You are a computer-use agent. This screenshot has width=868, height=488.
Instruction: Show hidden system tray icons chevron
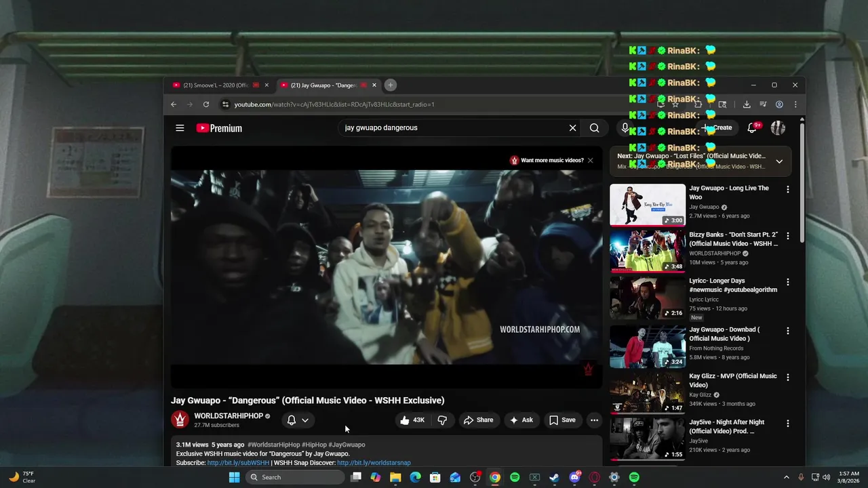(x=787, y=477)
